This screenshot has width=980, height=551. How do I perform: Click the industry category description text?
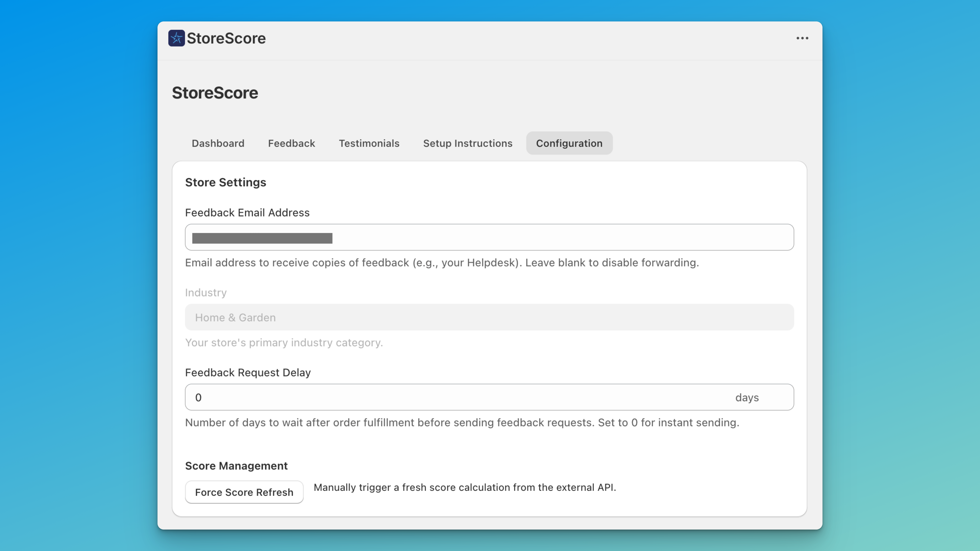284,343
